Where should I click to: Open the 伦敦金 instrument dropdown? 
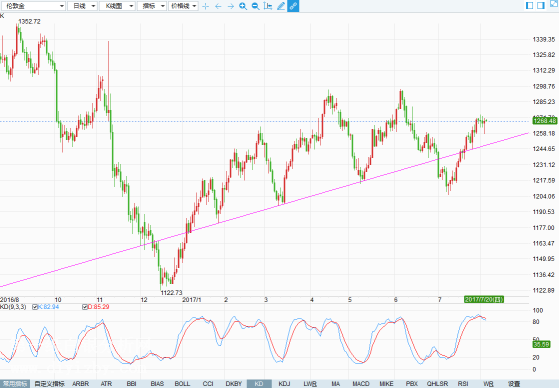34,6
